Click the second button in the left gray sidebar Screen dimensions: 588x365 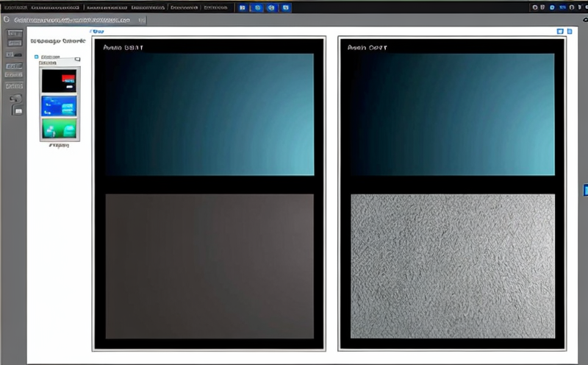click(15, 43)
